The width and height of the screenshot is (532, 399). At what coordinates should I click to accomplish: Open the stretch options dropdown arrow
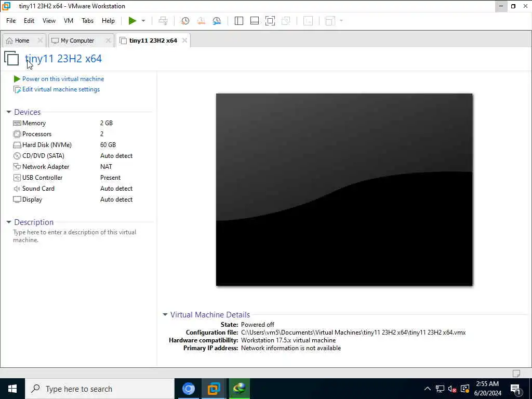341,21
